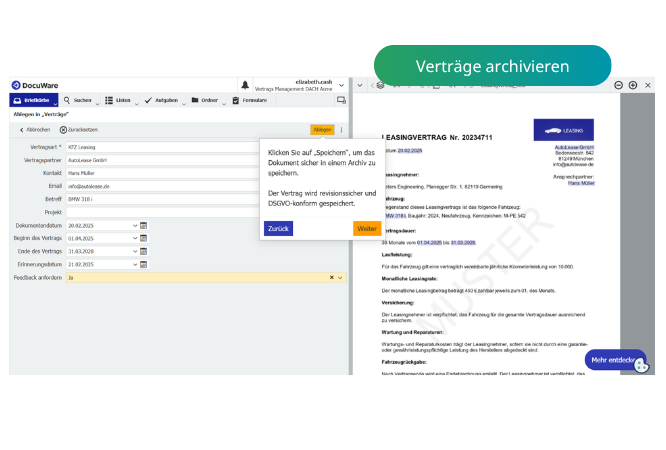Click the AutoLease GmbH link in document

(574, 147)
